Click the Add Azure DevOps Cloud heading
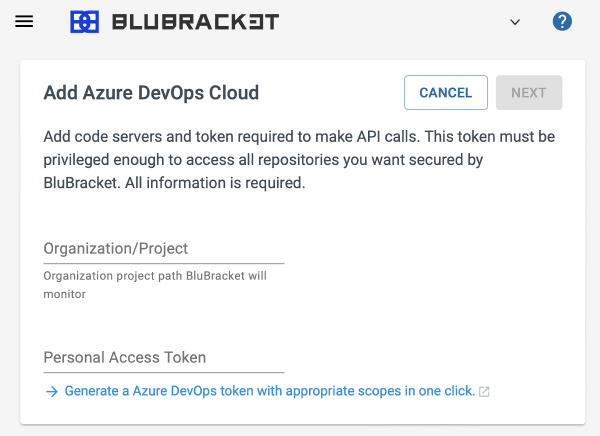The image size is (600, 436). [151, 93]
